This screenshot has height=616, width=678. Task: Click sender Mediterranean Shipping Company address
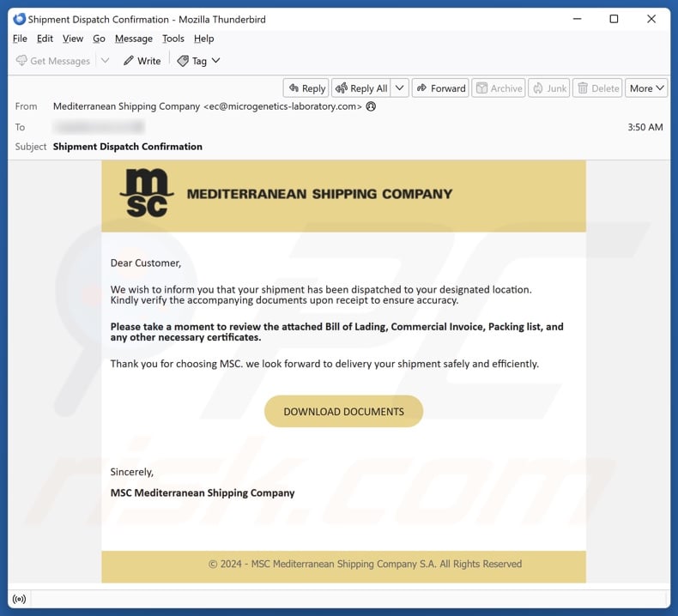pos(207,106)
